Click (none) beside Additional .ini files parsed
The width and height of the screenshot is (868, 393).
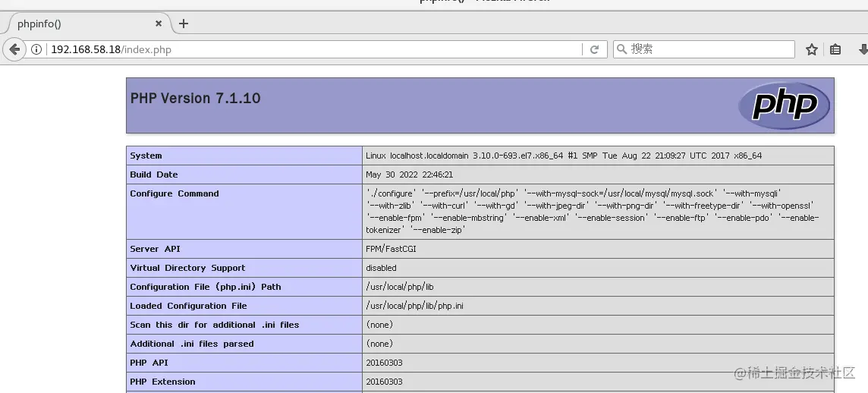[379, 344]
